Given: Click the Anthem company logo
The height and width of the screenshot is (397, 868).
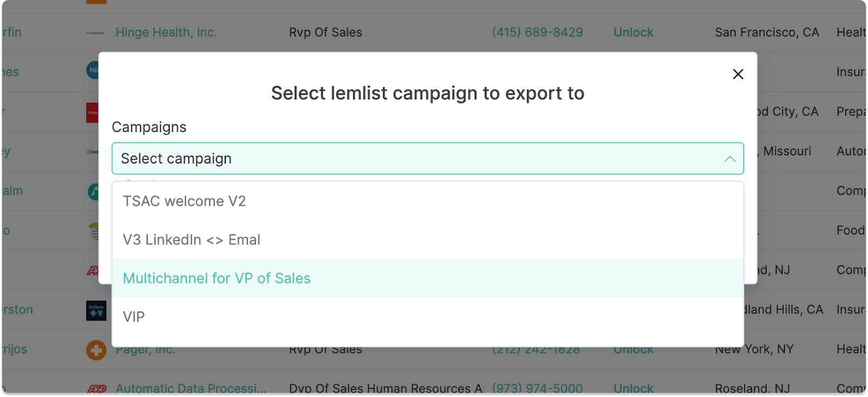Looking at the screenshot, I should point(96,311).
